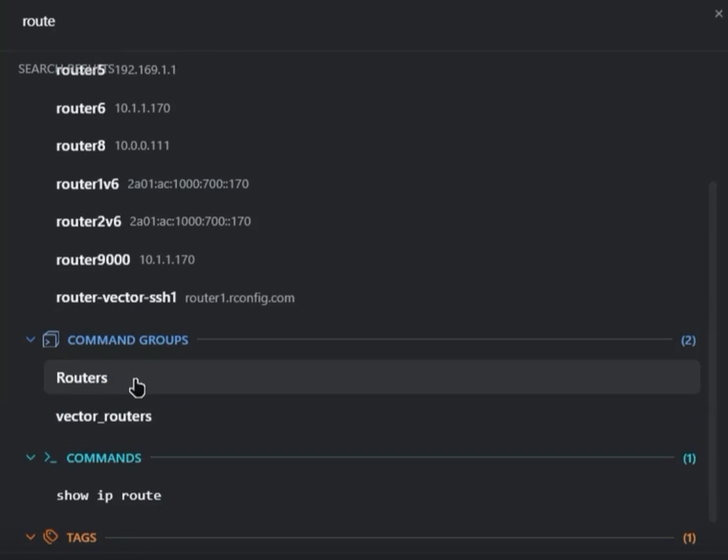The image size is (728, 560).
Task: Open router8 device result
Action: [81, 146]
